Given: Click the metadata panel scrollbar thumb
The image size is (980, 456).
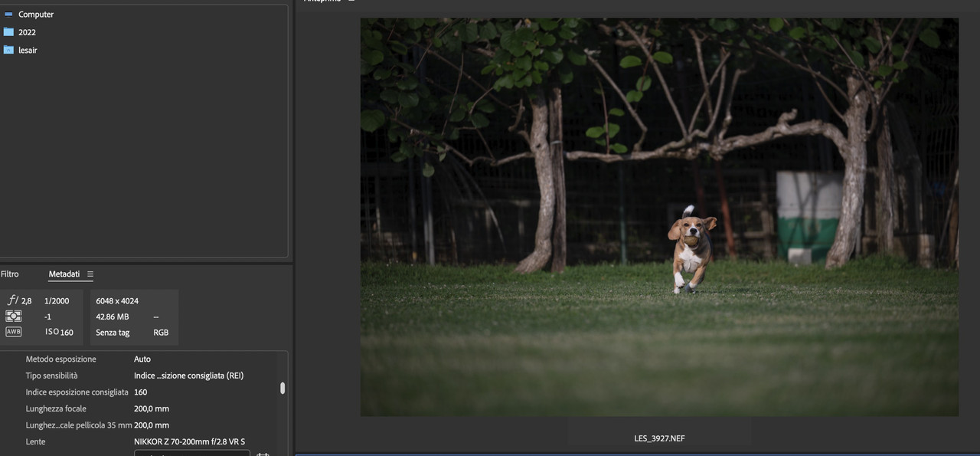Looking at the screenshot, I should [283, 388].
